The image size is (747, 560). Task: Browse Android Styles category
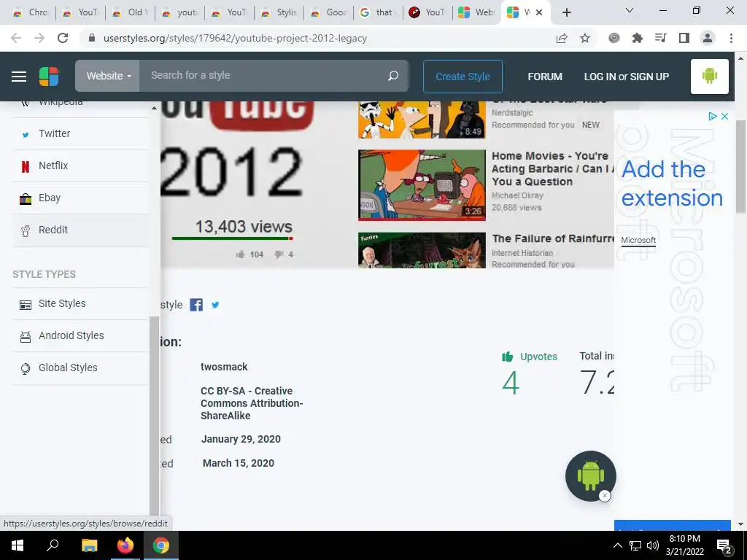(x=80, y=335)
